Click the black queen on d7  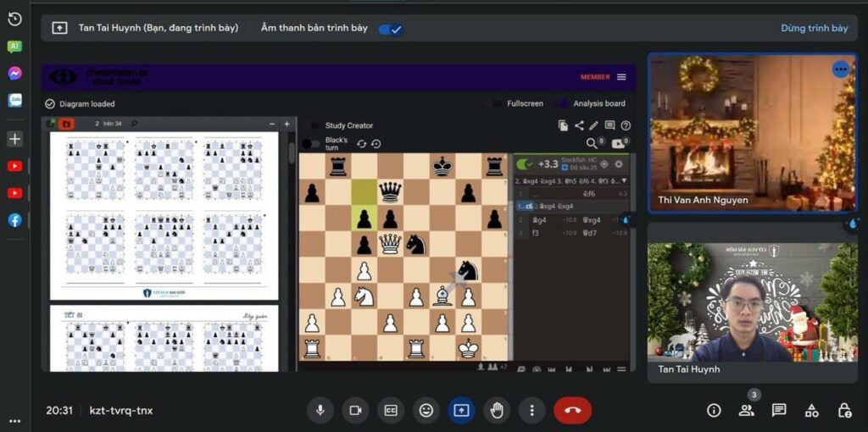tap(390, 192)
